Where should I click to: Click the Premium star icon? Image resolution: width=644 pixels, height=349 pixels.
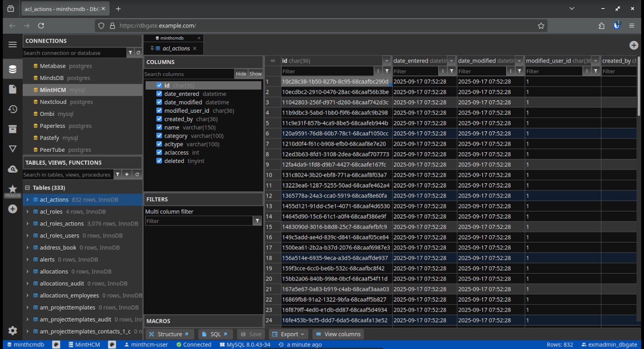[13, 189]
